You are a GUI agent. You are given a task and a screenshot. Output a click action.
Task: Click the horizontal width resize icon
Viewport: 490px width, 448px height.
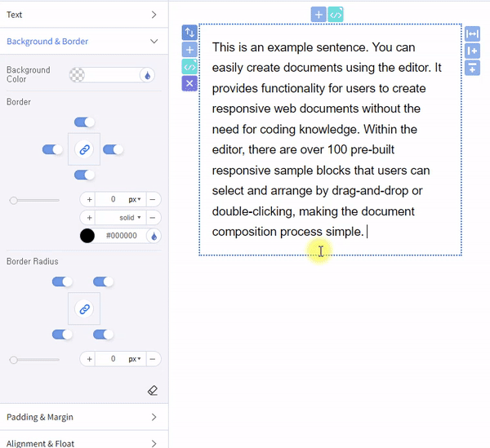pos(472,33)
